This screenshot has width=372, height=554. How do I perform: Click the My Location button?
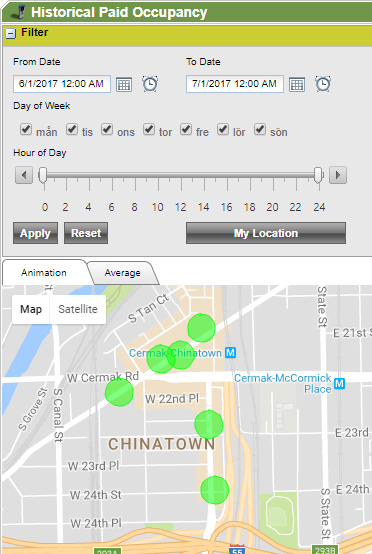click(266, 233)
